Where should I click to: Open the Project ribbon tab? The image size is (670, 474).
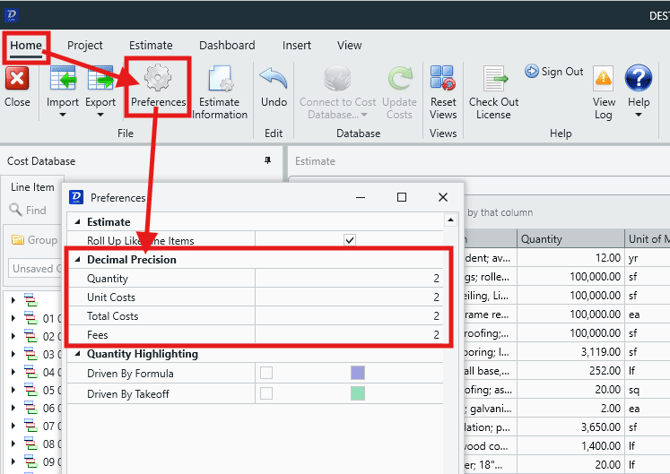[x=85, y=45]
